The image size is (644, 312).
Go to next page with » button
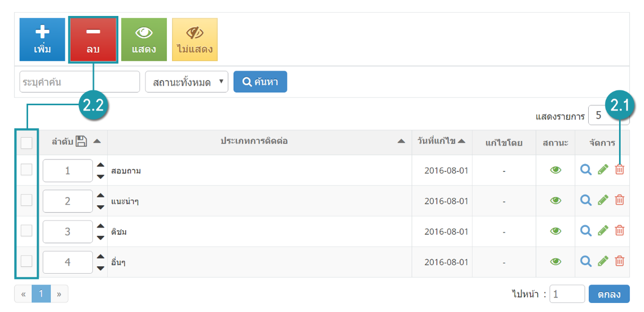59,293
